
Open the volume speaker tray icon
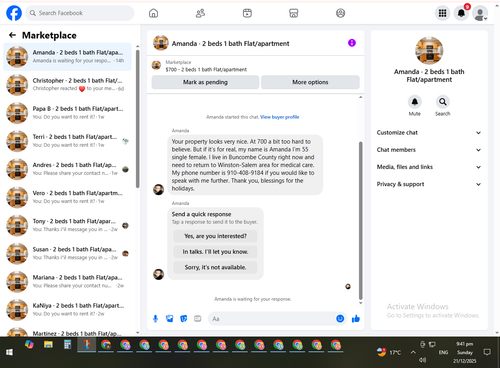coord(423,360)
